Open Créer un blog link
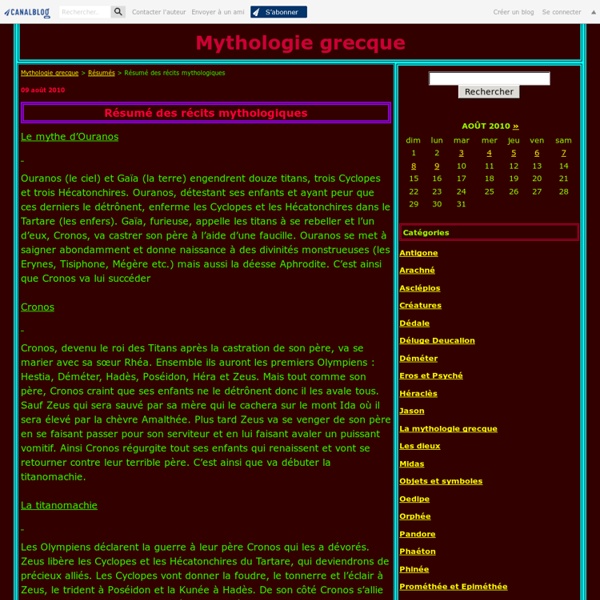Image resolution: width=600 pixels, height=600 pixels. click(x=513, y=12)
